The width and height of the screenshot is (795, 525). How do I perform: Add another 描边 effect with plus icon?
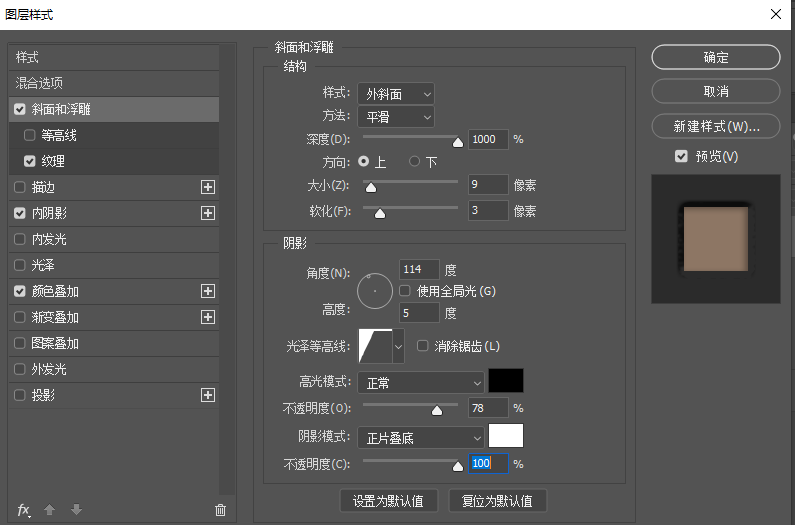(x=208, y=187)
